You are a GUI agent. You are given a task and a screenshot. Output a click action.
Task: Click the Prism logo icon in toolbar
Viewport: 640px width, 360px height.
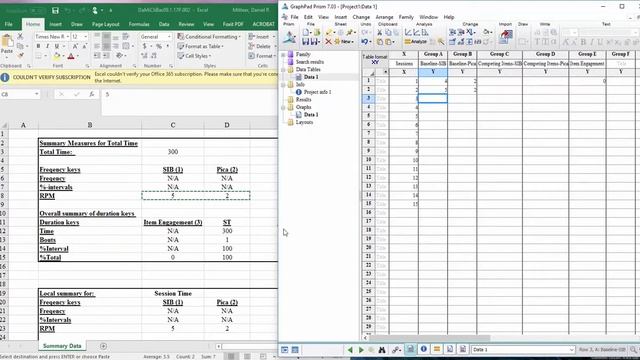pos(289,38)
